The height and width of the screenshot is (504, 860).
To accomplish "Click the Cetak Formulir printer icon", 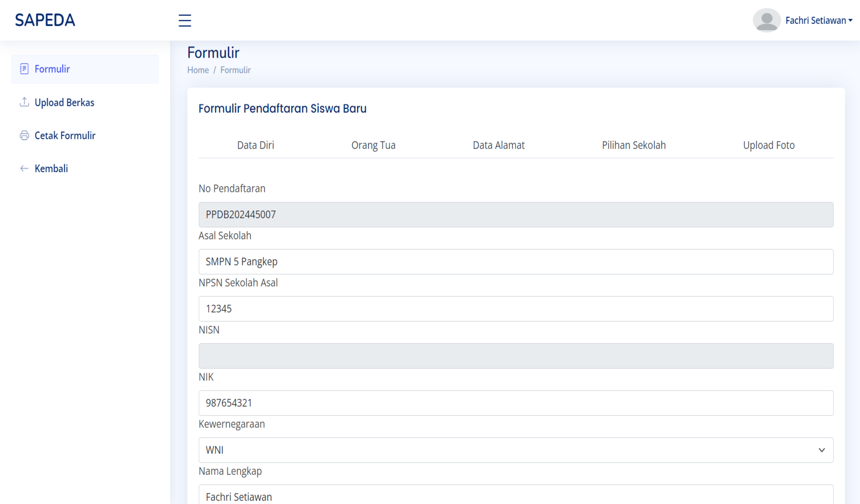I will [x=24, y=135].
